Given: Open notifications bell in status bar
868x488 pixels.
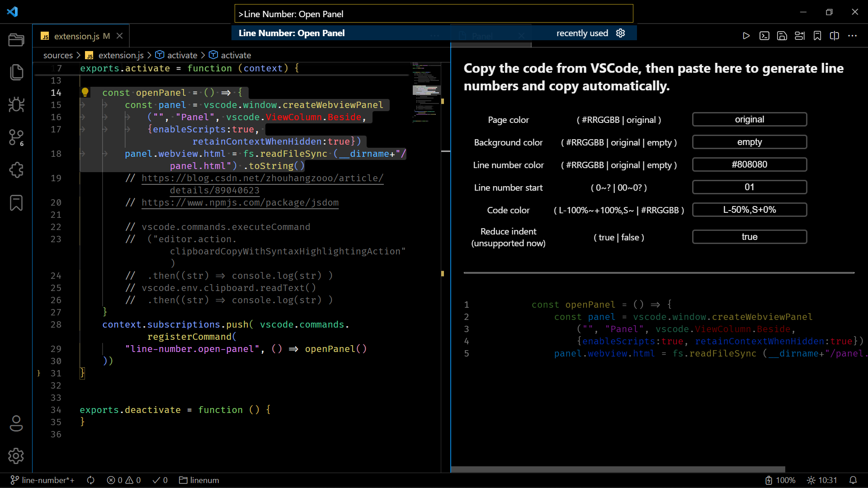Looking at the screenshot, I should (x=853, y=480).
